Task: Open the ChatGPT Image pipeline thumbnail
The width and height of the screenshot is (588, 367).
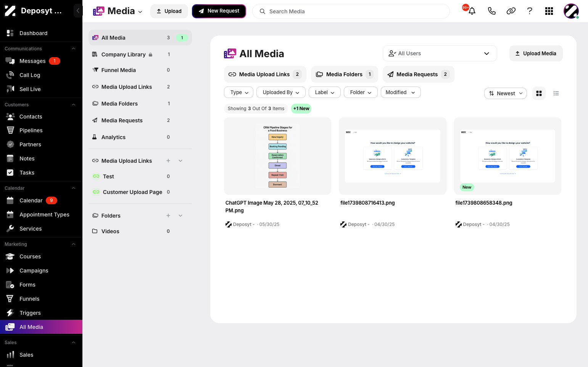Action: (277, 156)
